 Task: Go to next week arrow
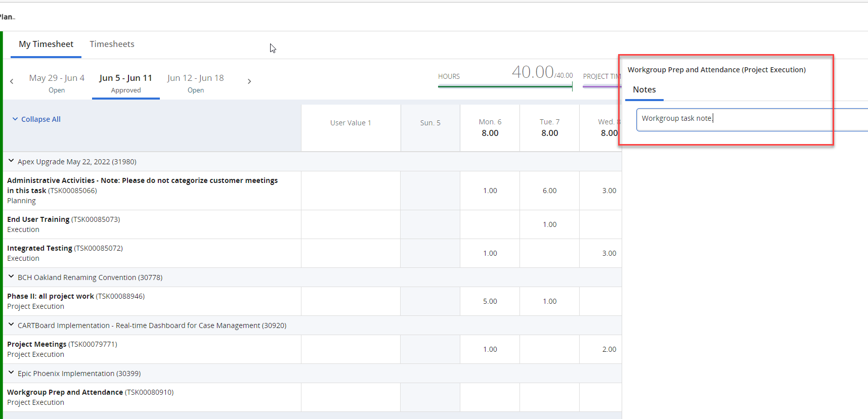coord(249,81)
